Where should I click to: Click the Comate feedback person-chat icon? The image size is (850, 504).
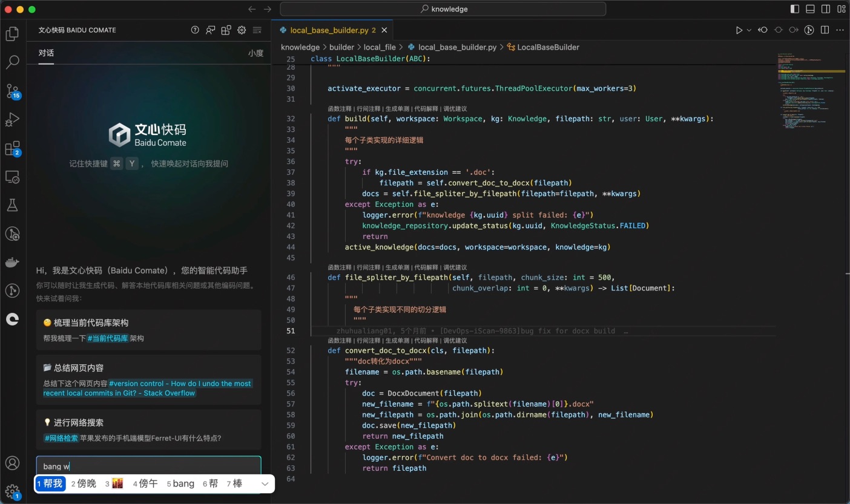[210, 30]
